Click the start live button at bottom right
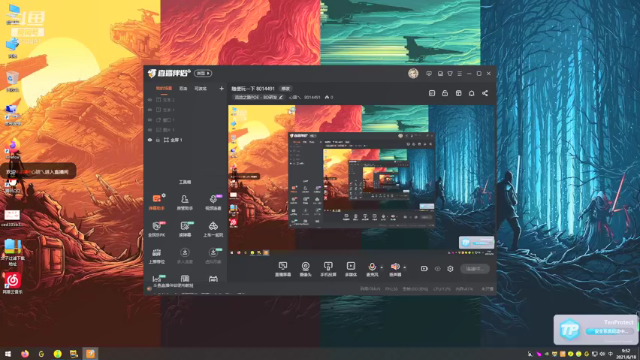Viewport: 640px width, 360px height. pos(475,269)
